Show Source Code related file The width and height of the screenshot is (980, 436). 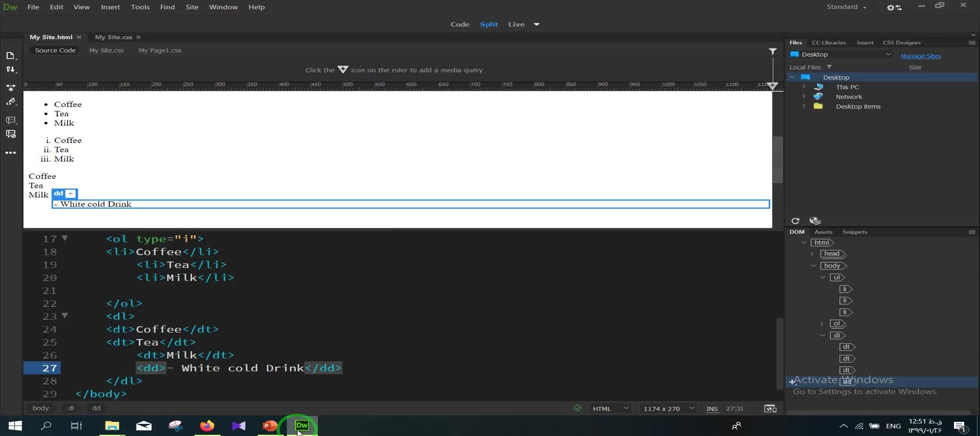pyautogui.click(x=55, y=50)
